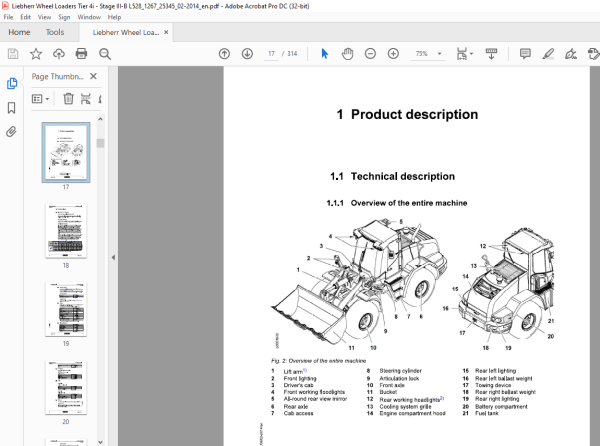This screenshot has height=446, width=600.
Task: Select page 19 thumbnail
Action: (x=66, y=309)
